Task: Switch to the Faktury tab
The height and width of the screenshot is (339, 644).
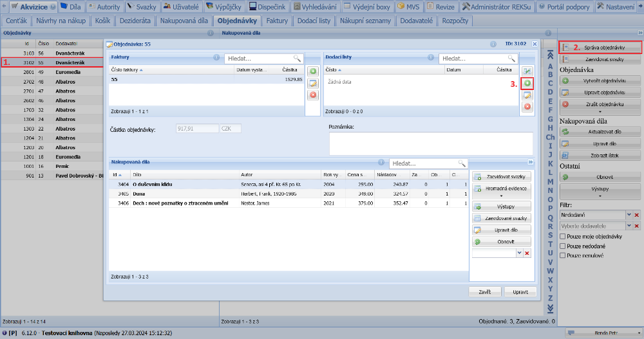Action: tap(277, 21)
